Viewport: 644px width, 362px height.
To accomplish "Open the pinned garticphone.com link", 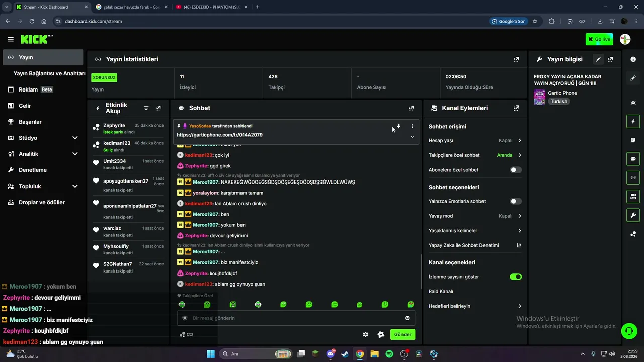I will coord(219,135).
